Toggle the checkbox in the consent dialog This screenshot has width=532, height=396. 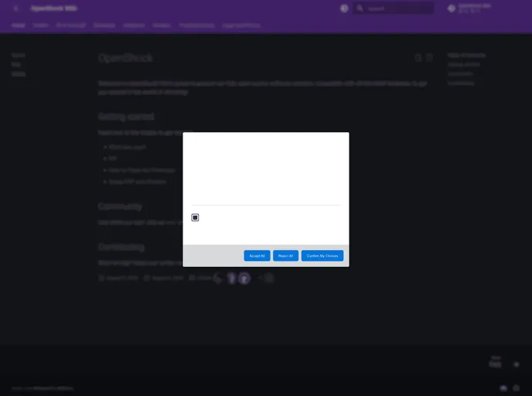[x=195, y=217]
